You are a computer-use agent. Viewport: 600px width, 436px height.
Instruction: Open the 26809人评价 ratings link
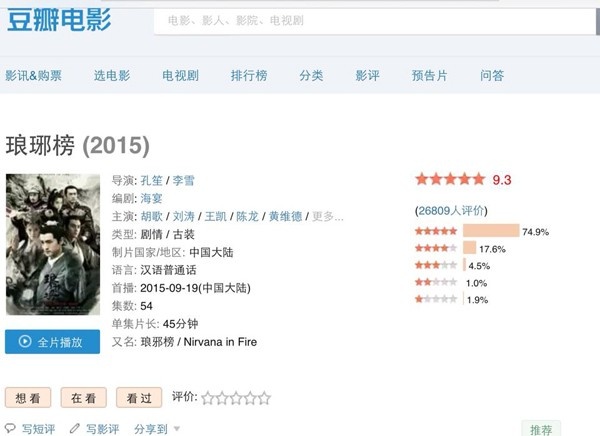[451, 211]
